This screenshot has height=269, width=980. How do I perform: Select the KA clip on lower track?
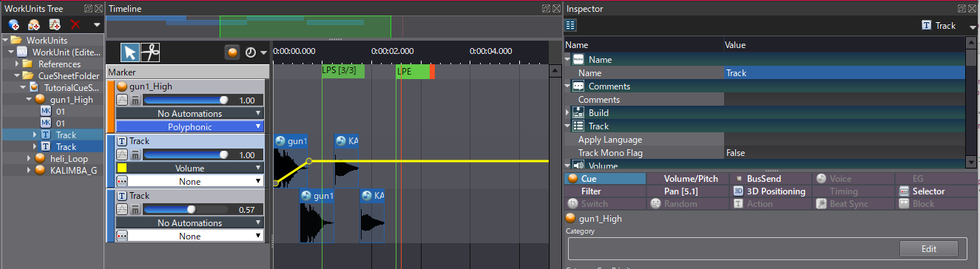coord(373,216)
